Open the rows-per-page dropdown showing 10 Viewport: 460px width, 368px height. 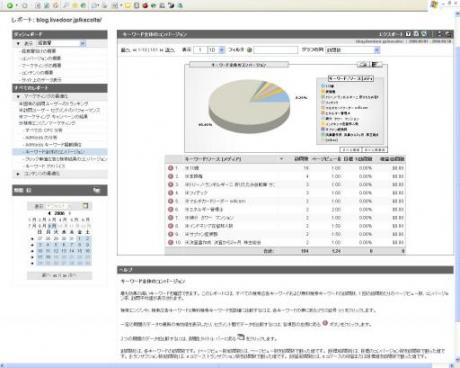click(222, 50)
